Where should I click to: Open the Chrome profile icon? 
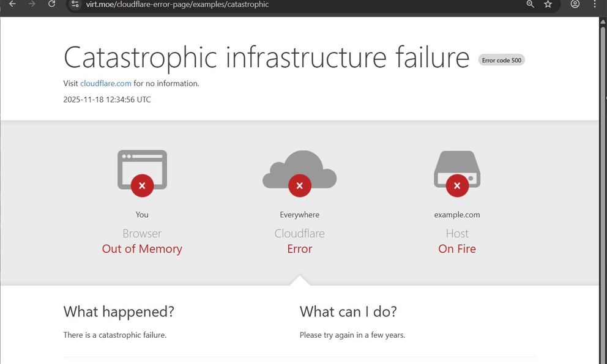(x=575, y=4)
